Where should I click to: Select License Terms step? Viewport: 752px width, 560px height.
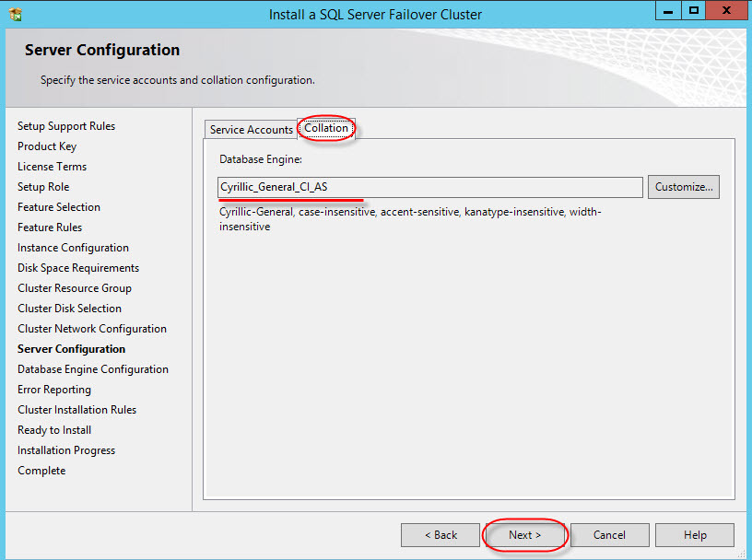(x=52, y=167)
